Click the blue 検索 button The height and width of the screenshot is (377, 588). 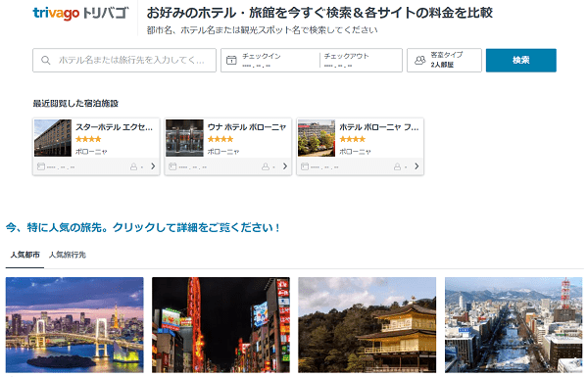click(521, 60)
